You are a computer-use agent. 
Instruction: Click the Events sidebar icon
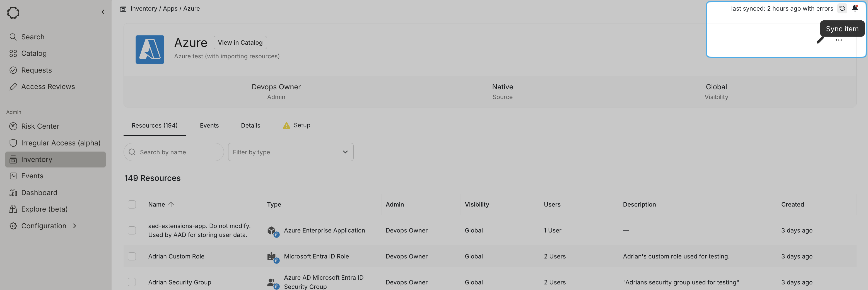[x=13, y=176]
